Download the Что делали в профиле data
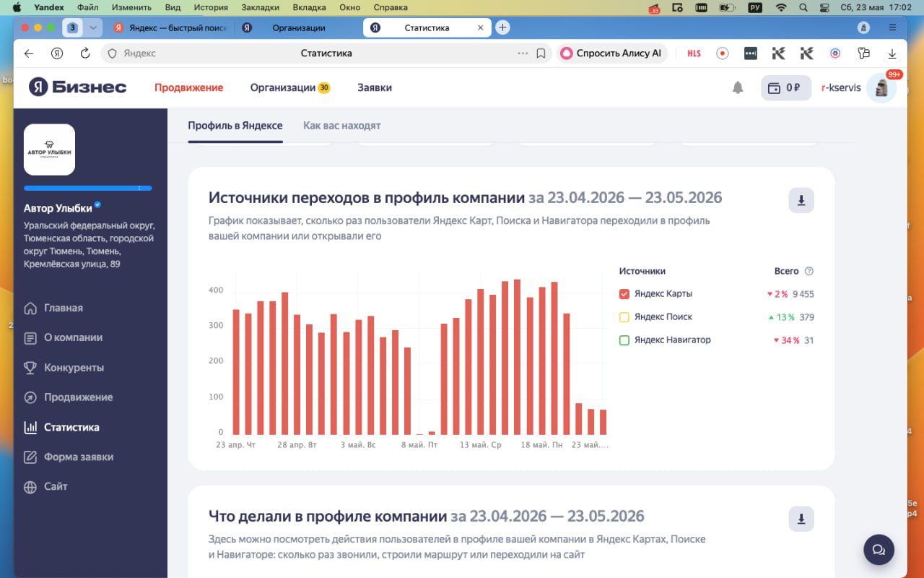Viewport: 924px width, 578px height. click(x=801, y=519)
